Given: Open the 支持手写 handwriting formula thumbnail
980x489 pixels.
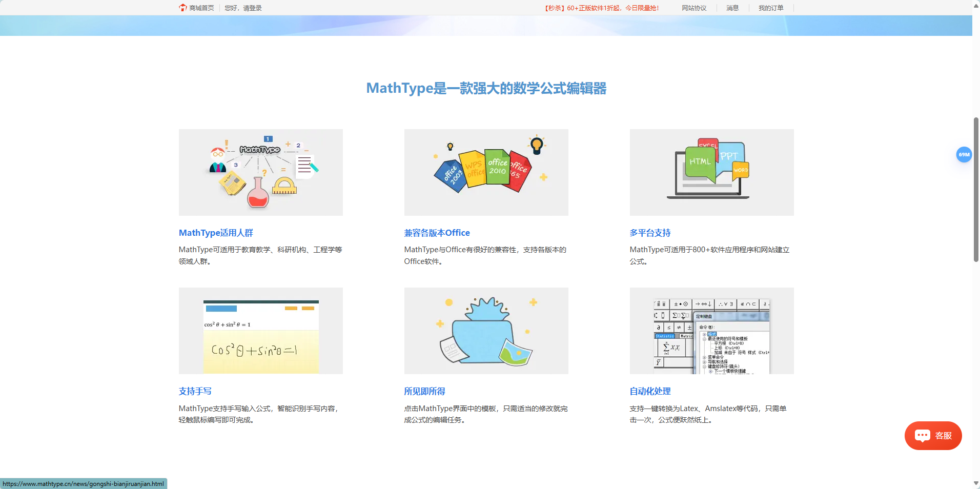Looking at the screenshot, I should pos(261,331).
